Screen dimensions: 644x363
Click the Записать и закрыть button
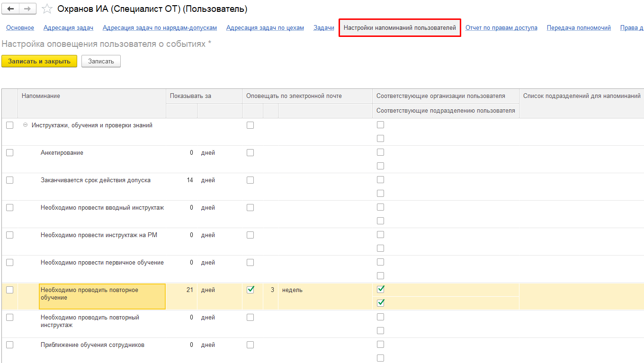39,61
